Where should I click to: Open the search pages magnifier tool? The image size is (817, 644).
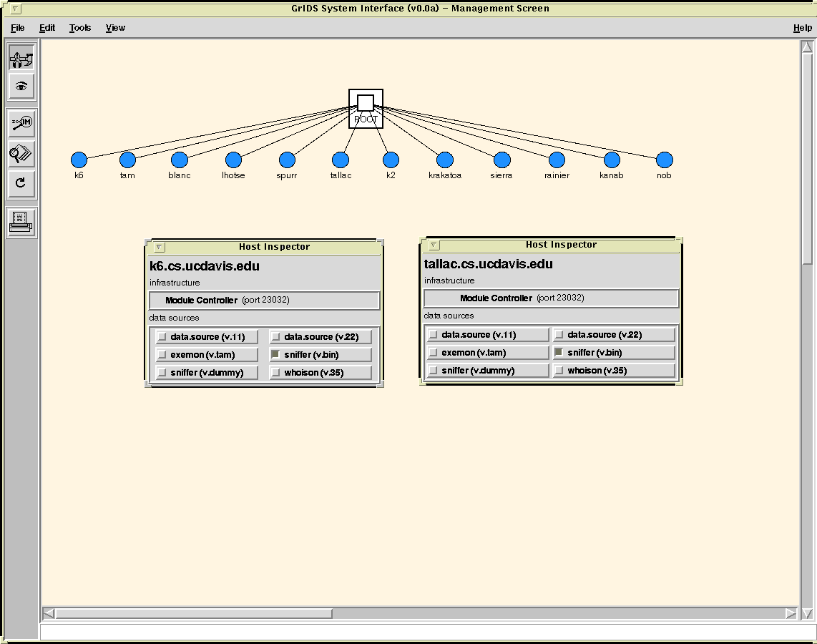(x=21, y=153)
